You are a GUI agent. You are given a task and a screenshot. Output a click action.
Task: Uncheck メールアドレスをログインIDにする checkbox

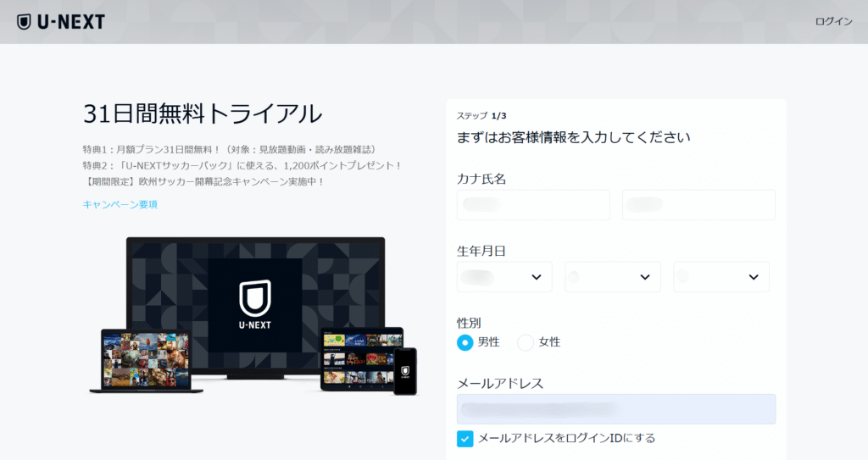click(465, 439)
